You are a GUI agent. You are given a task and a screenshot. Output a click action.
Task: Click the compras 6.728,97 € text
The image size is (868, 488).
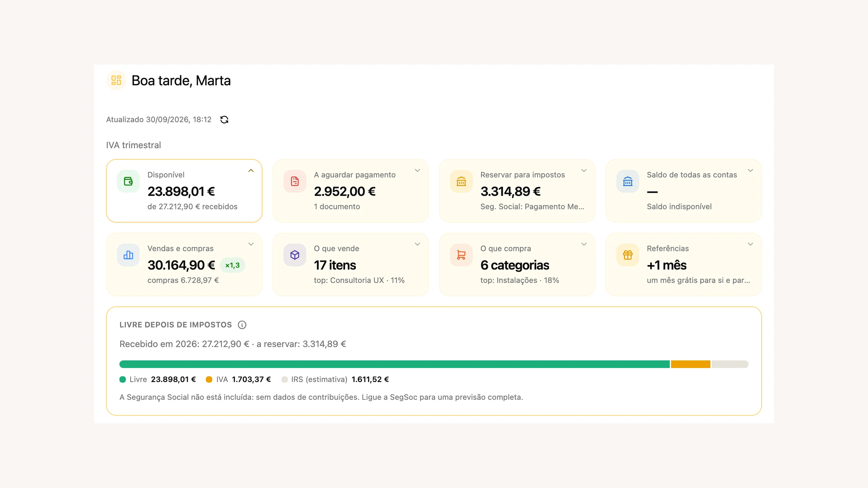pyautogui.click(x=183, y=280)
